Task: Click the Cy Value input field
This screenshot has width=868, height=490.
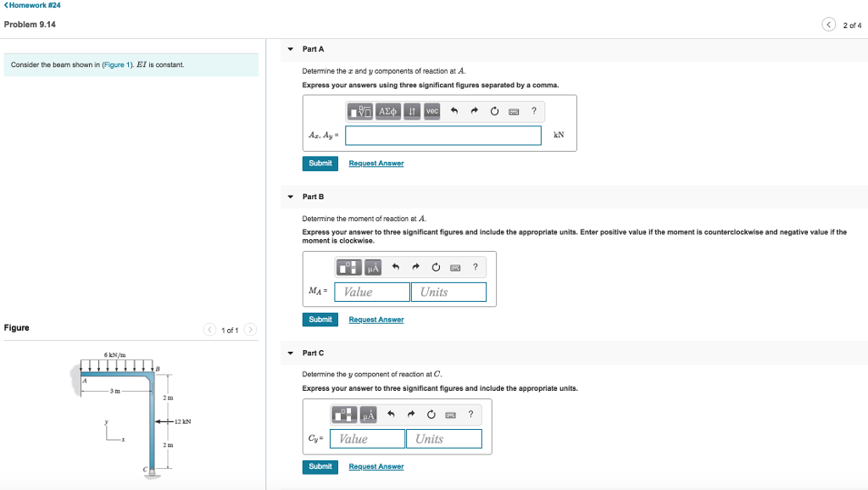Action: click(368, 438)
